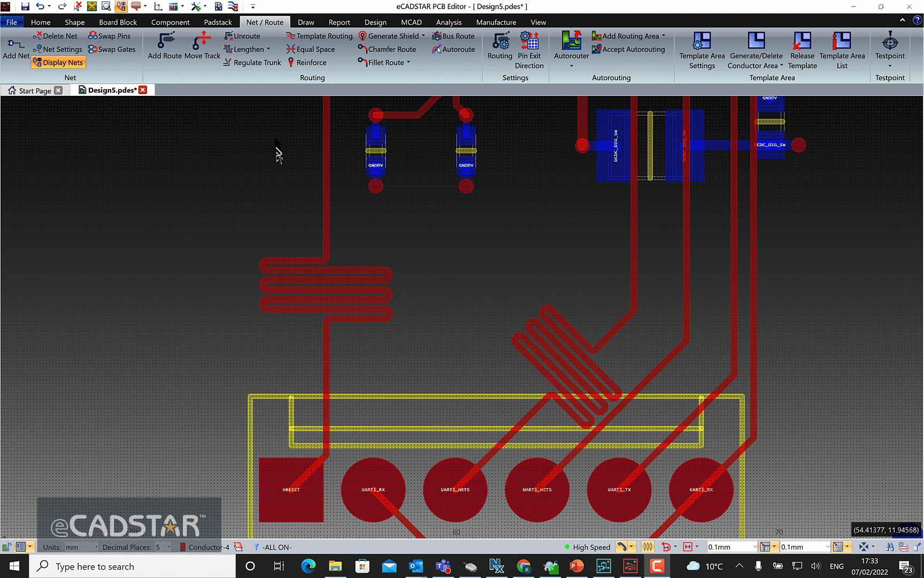Click the Undo arrow icon
Screen dimensions: 924x578
pos(40,6)
